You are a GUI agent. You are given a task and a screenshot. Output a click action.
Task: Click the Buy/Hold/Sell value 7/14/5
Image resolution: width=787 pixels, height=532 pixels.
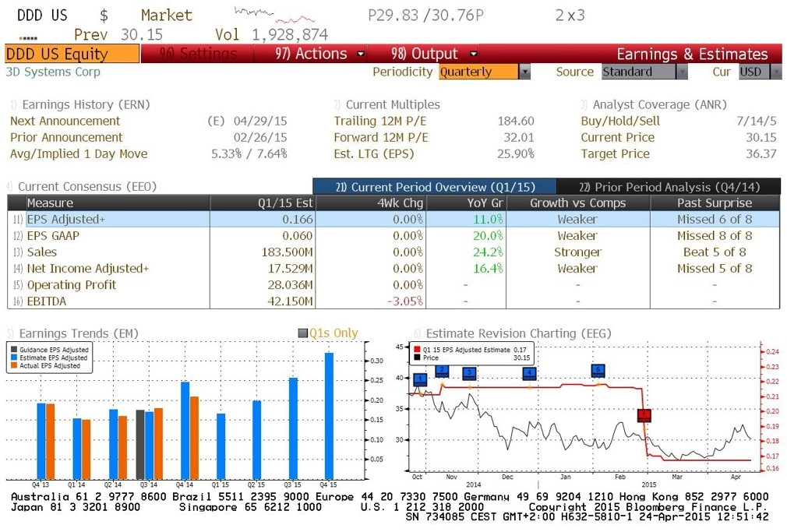coord(757,121)
